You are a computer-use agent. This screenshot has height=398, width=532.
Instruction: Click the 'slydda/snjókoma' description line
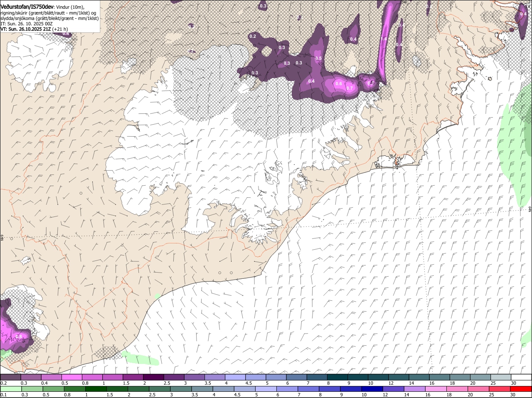pyautogui.click(x=49, y=18)
